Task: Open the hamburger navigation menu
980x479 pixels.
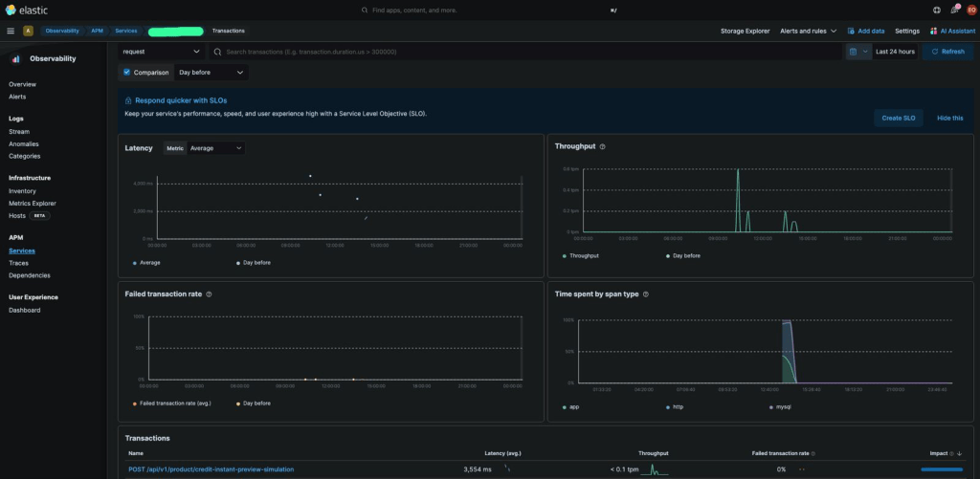Action: 11,31
